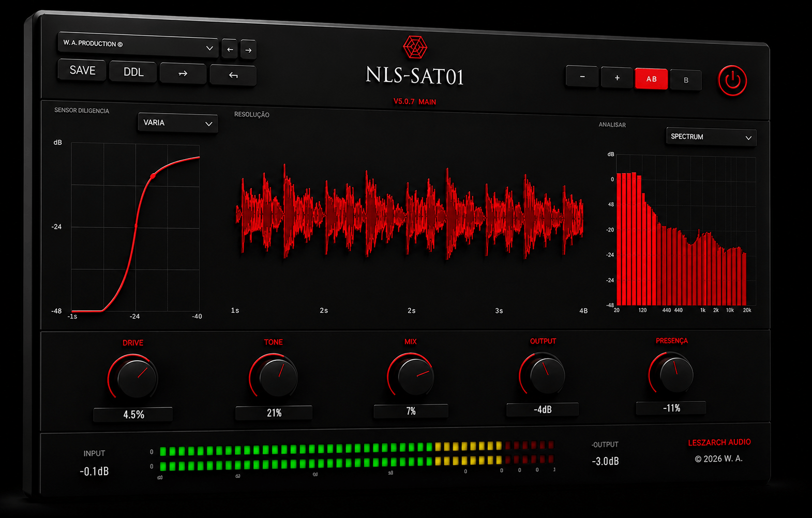Screen dimensions: 812x518
Task: Click the red NLS-SAT01 hexagon logo
Action: (x=415, y=48)
